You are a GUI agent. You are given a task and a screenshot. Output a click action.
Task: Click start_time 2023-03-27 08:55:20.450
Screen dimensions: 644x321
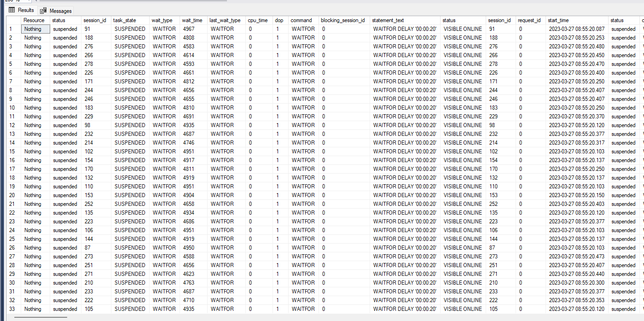(x=577, y=55)
